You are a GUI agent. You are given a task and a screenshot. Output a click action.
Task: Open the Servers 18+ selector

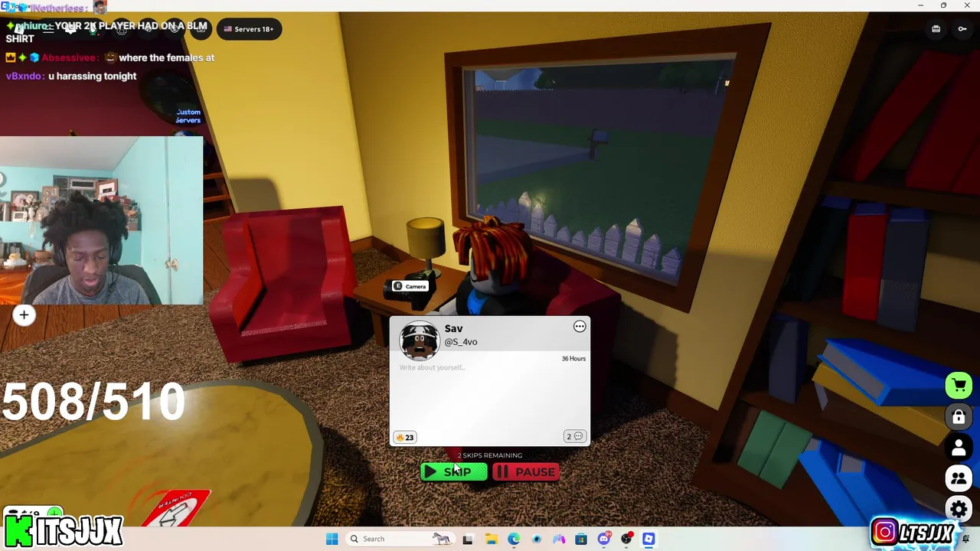[249, 29]
